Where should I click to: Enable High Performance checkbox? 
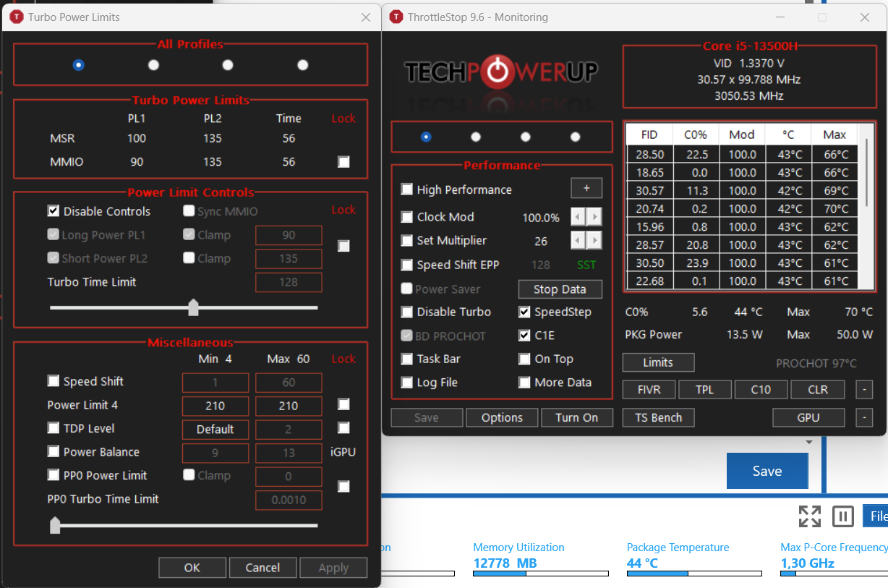click(x=407, y=189)
